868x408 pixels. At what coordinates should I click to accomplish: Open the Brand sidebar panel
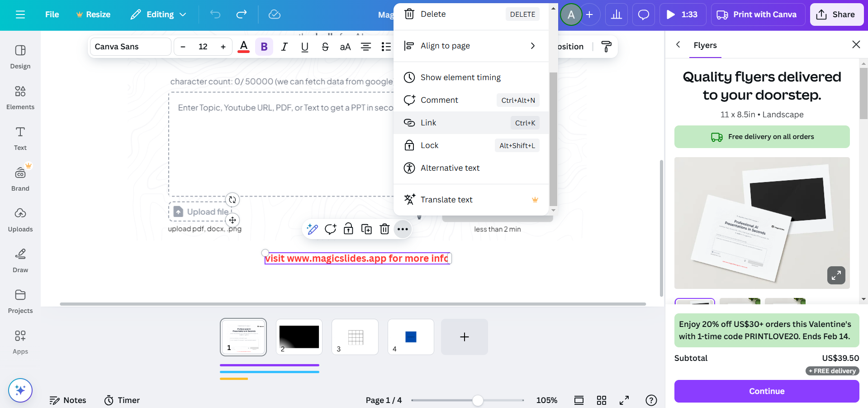(20, 179)
